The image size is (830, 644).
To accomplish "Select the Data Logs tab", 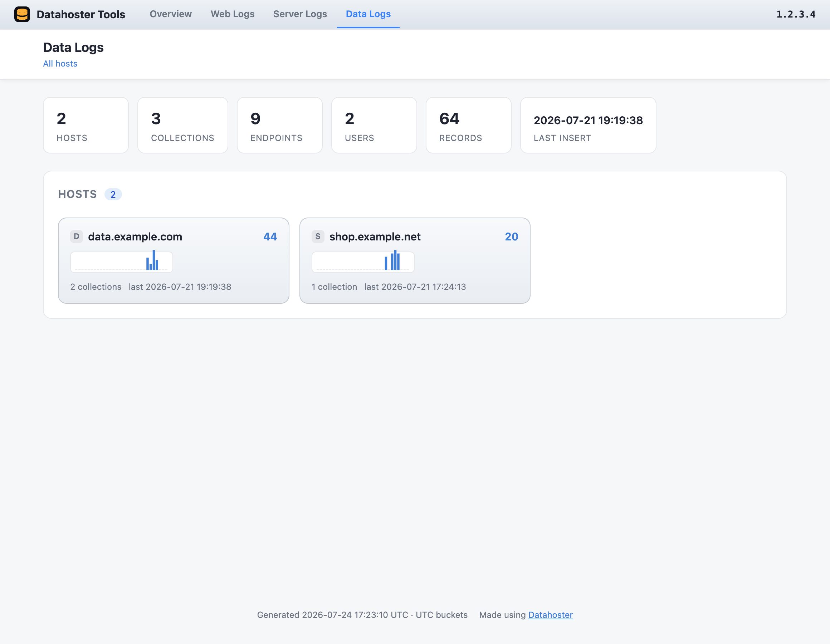I will tap(368, 14).
